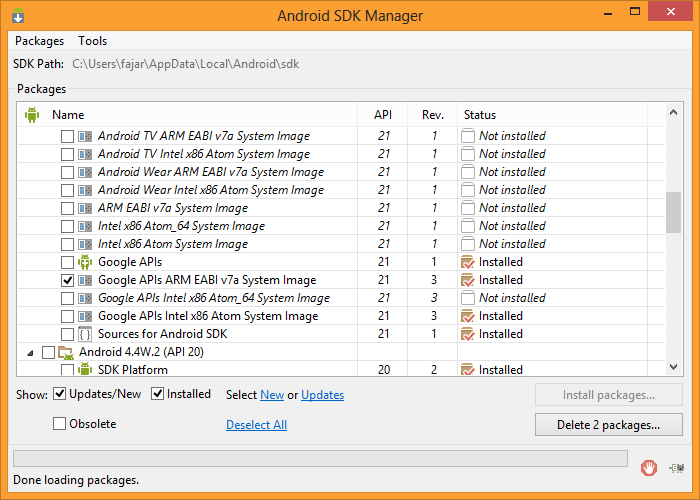Click the Delete 2 packages button
The width and height of the screenshot is (700, 500).
[610, 425]
